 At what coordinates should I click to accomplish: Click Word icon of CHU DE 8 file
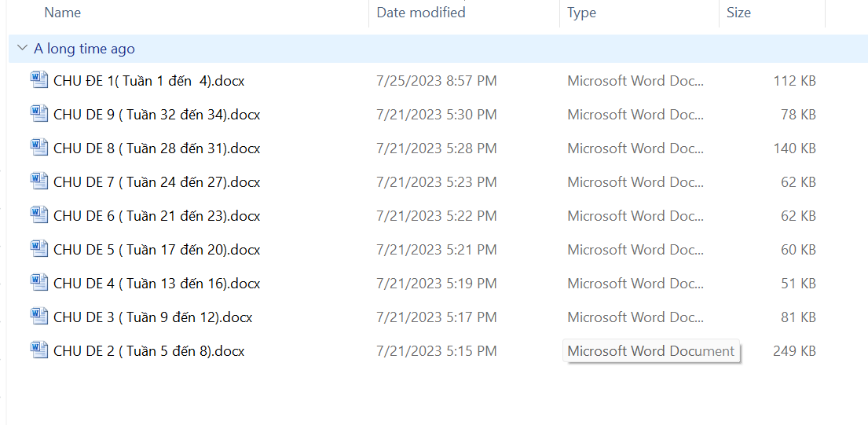pos(39,147)
